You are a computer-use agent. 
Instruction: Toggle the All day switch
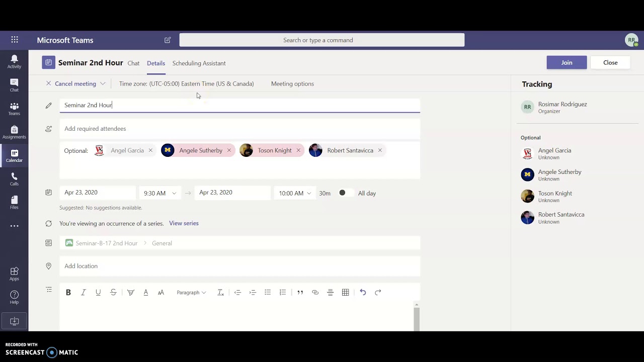(x=345, y=193)
